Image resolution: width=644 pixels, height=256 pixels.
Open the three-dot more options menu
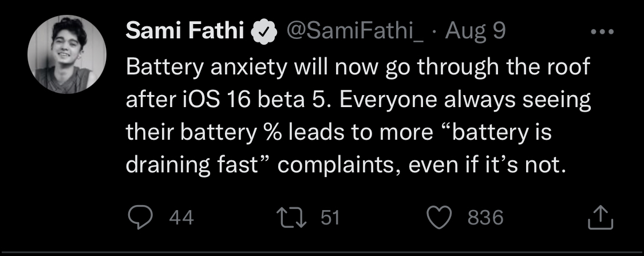(602, 32)
